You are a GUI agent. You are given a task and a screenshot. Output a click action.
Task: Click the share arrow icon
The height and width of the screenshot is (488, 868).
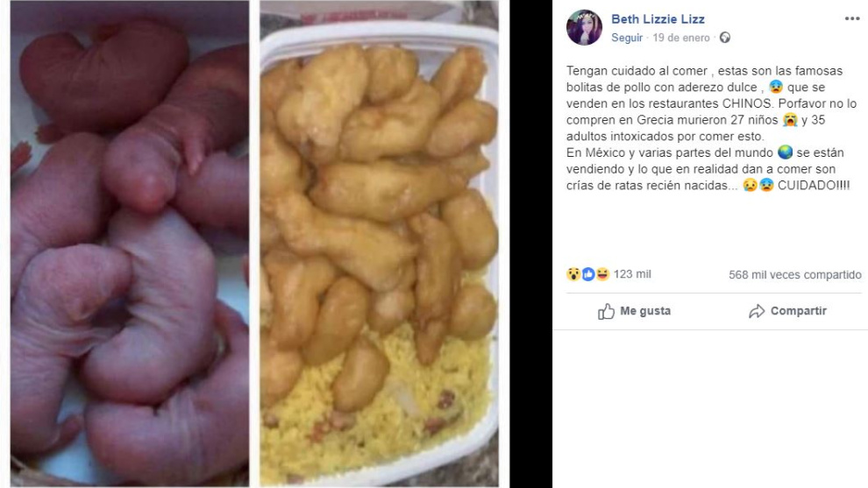click(757, 311)
